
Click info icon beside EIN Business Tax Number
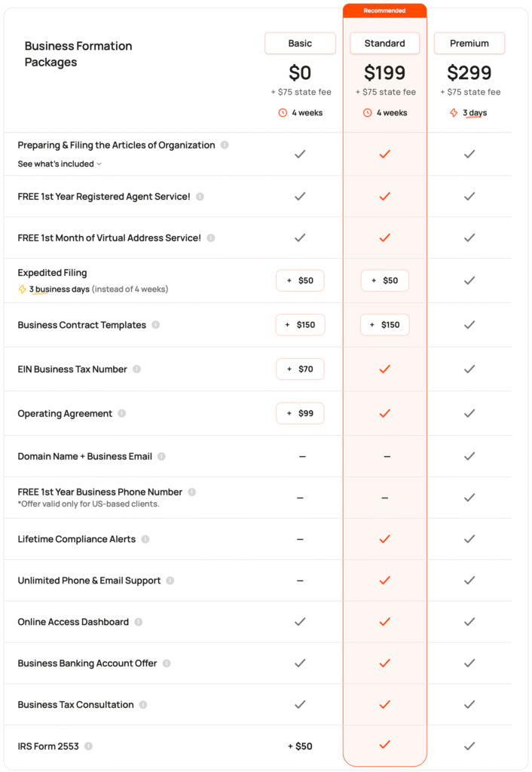click(x=136, y=369)
